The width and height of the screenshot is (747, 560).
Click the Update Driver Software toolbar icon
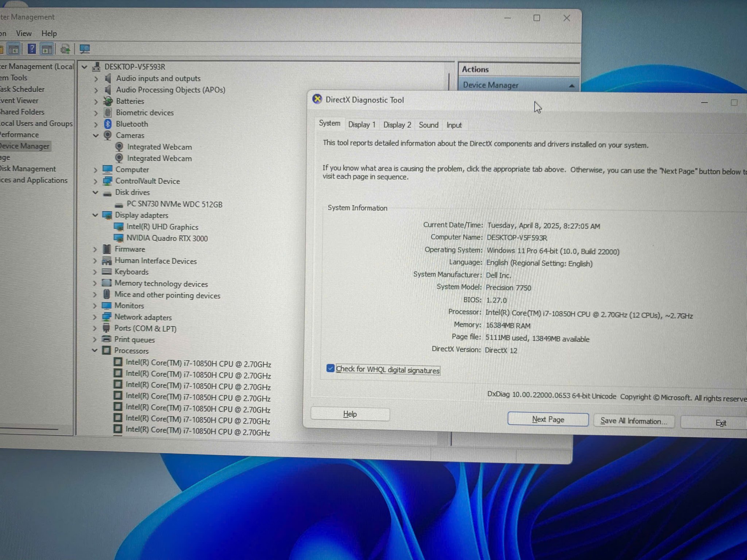tap(65, 49)
